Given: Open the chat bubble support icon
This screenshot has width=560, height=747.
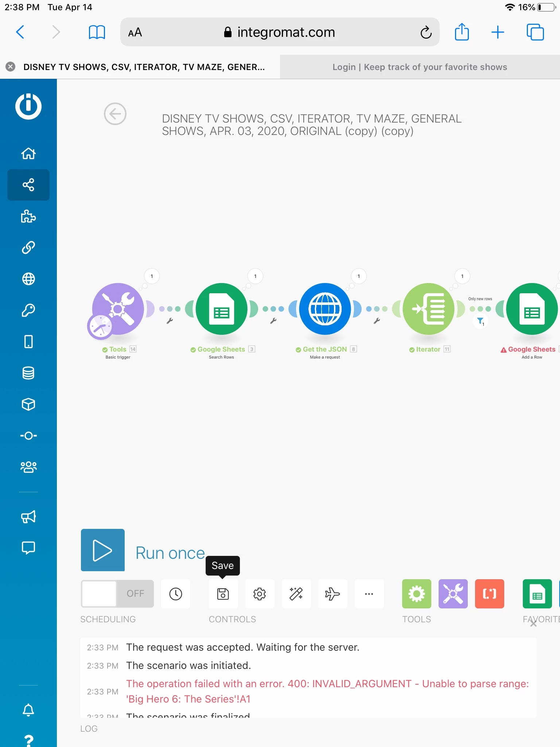Looking at the screenshot, I should click(28, 548).
